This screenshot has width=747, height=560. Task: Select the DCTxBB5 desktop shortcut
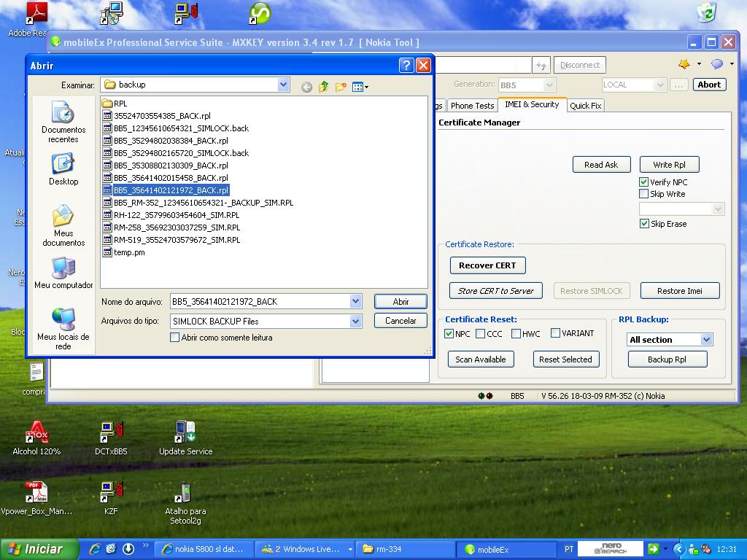pos(111,438)
